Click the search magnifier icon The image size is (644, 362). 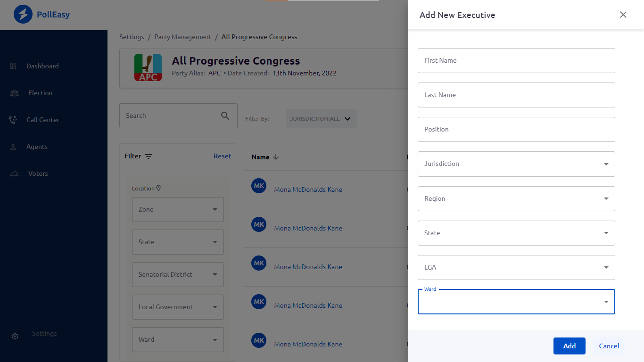click(x=225, y=115)
